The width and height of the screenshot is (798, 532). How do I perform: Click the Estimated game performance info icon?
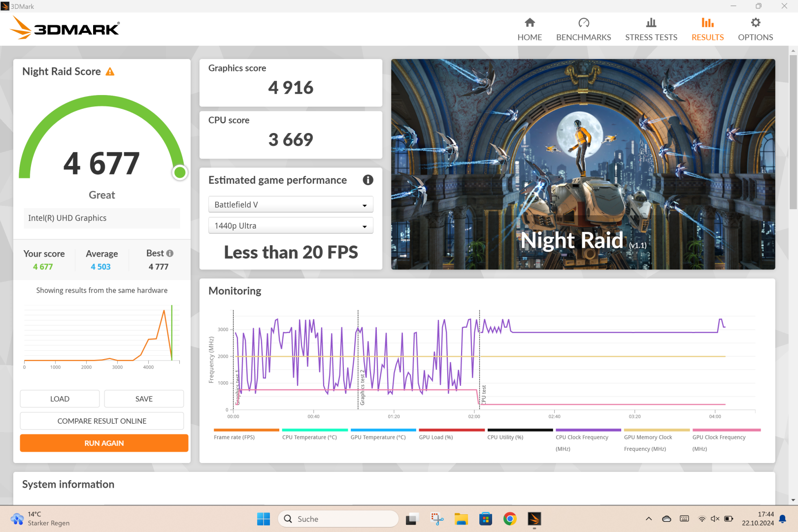coord(368,180)
